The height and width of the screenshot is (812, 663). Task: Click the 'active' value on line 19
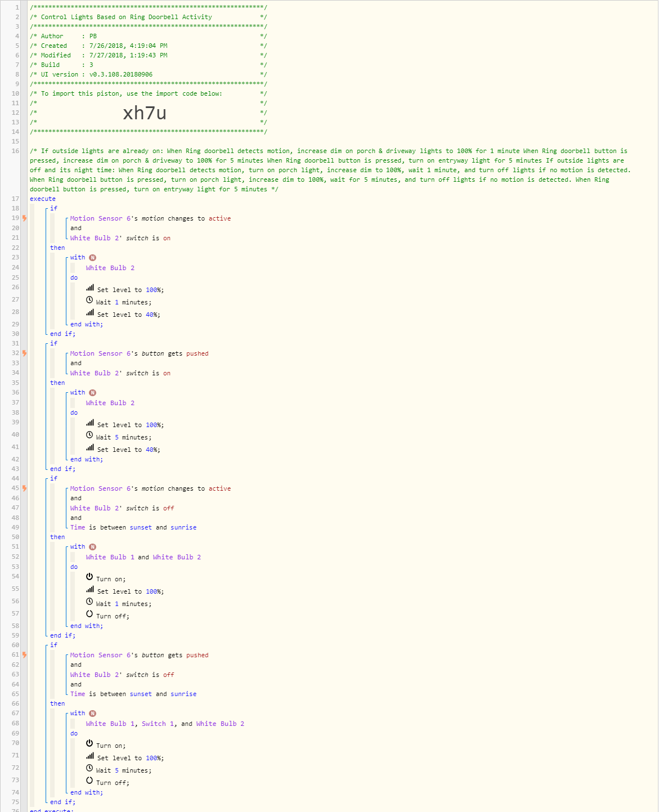click(219, 218)
